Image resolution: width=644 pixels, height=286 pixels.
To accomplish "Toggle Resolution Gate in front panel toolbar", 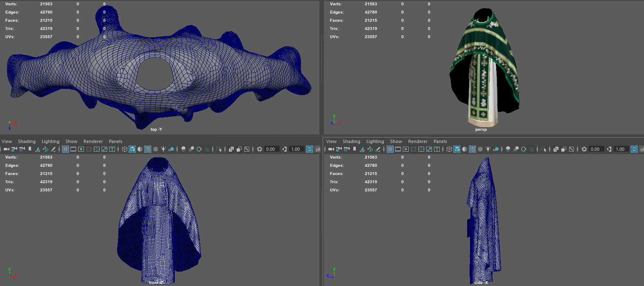I will (x=81, y=149).
